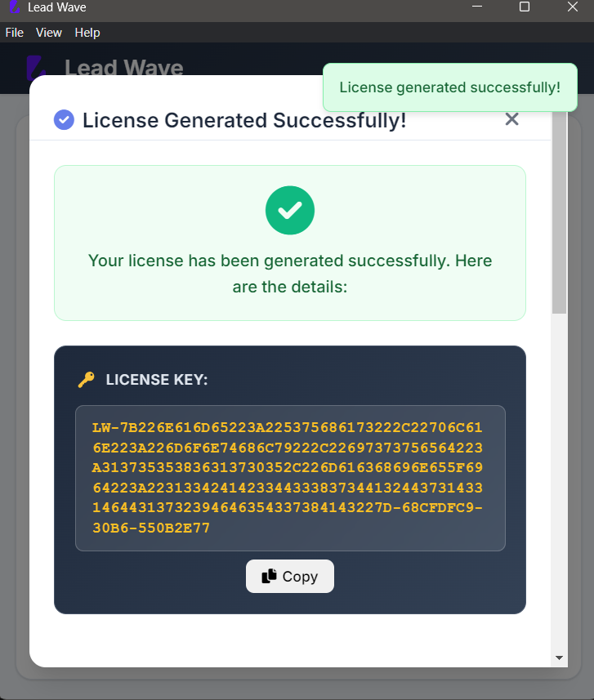Open the Help menu
This screenshot has height=700, width=594.
pyautogui.click(x=87, y=33)
